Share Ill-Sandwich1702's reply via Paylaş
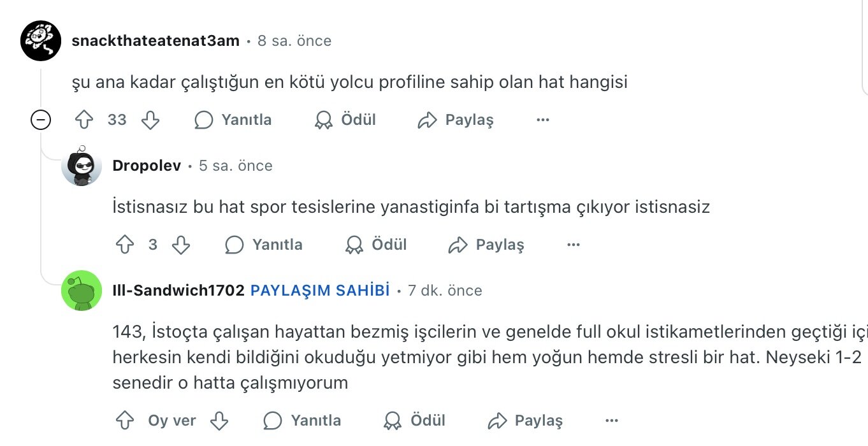 pyautogui.click(x=525, y=421)
